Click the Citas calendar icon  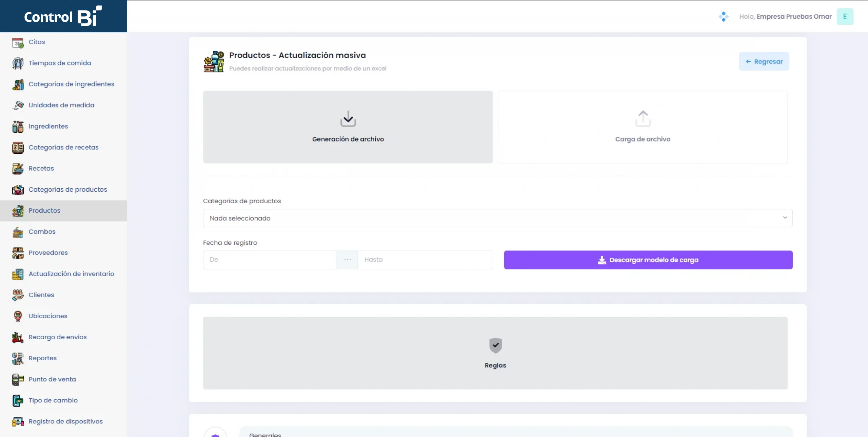pyautogui.click(x=18, y=42)
